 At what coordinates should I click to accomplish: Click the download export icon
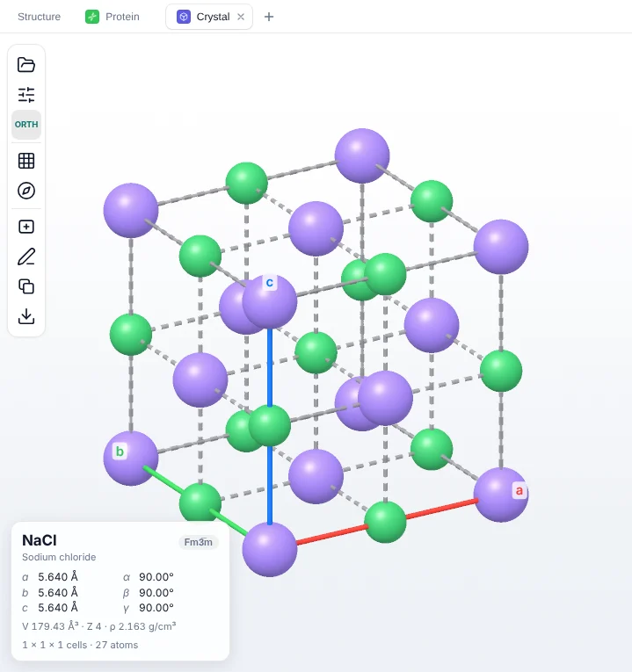pos(26,316)
